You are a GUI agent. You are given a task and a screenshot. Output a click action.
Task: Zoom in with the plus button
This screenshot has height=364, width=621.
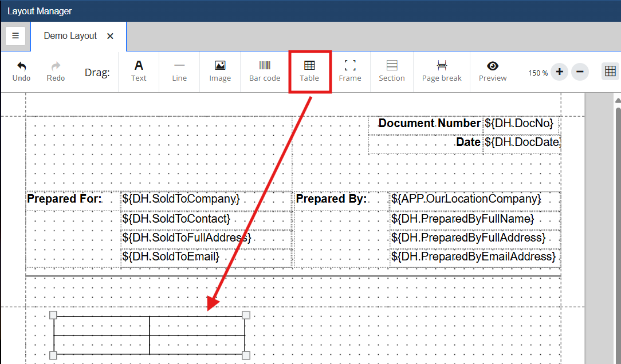tap(560, 72)
